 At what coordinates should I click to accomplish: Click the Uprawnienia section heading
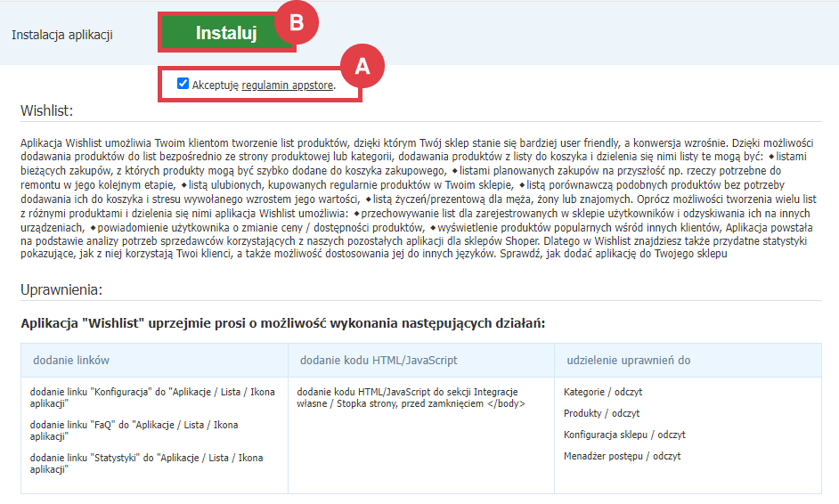click(61, 290)
